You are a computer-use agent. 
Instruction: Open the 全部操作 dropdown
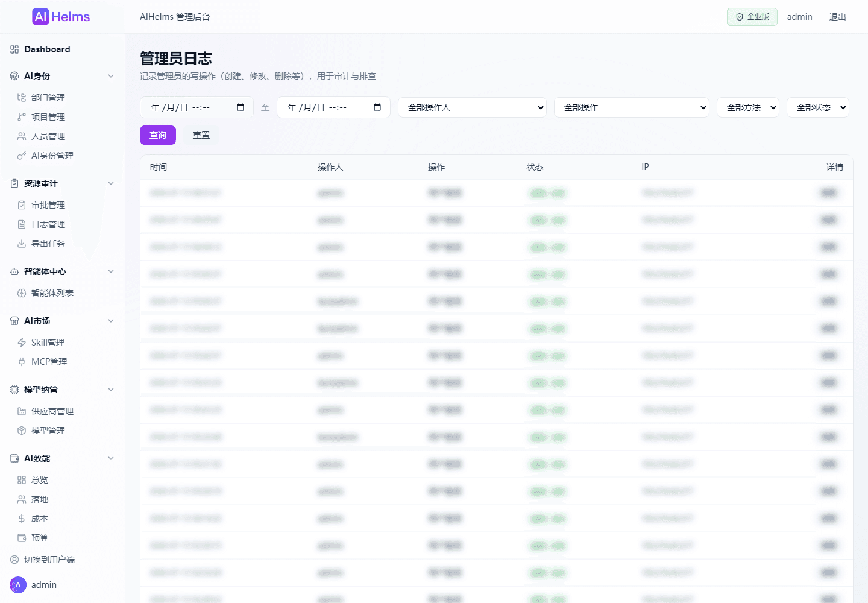(632, 107)
